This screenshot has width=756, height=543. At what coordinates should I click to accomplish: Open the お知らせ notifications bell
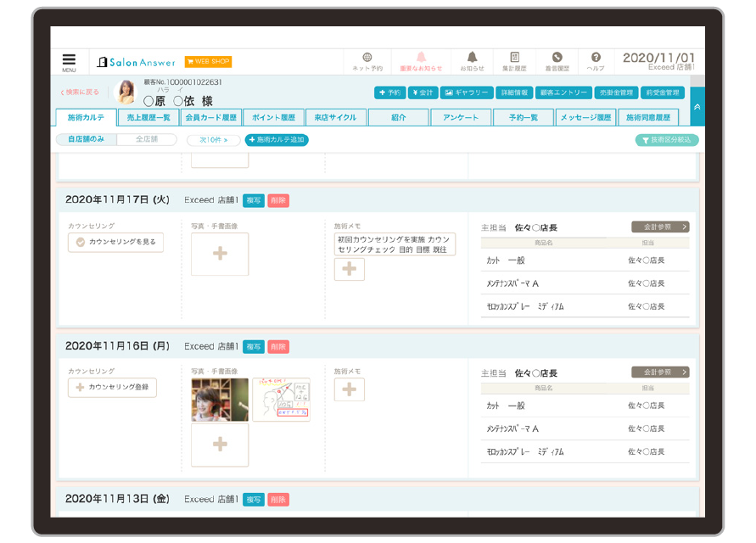tap(473, 61)
